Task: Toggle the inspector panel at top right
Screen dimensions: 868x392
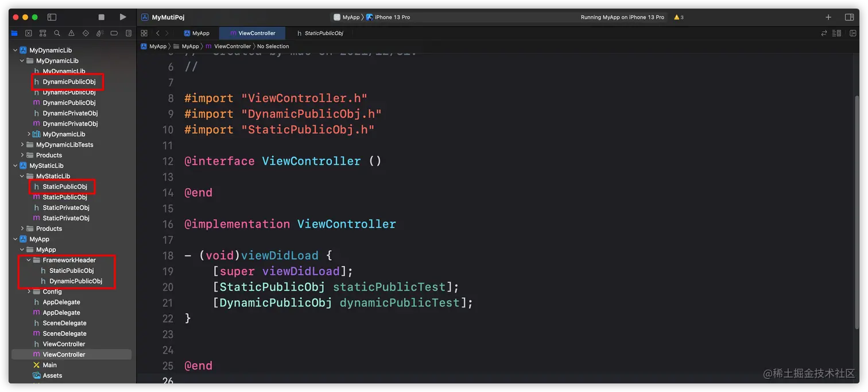Action: tap(850, 17)
